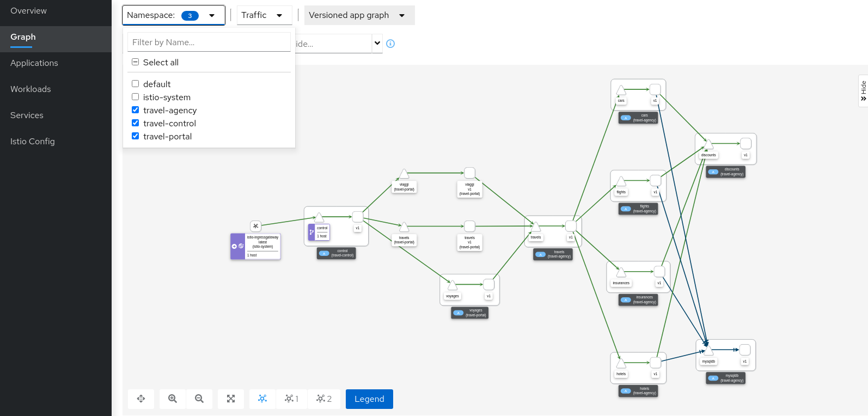Screen dimensions: 868x416
Task: Click the drag/pan mode icon
Action: tap(141, 399)
